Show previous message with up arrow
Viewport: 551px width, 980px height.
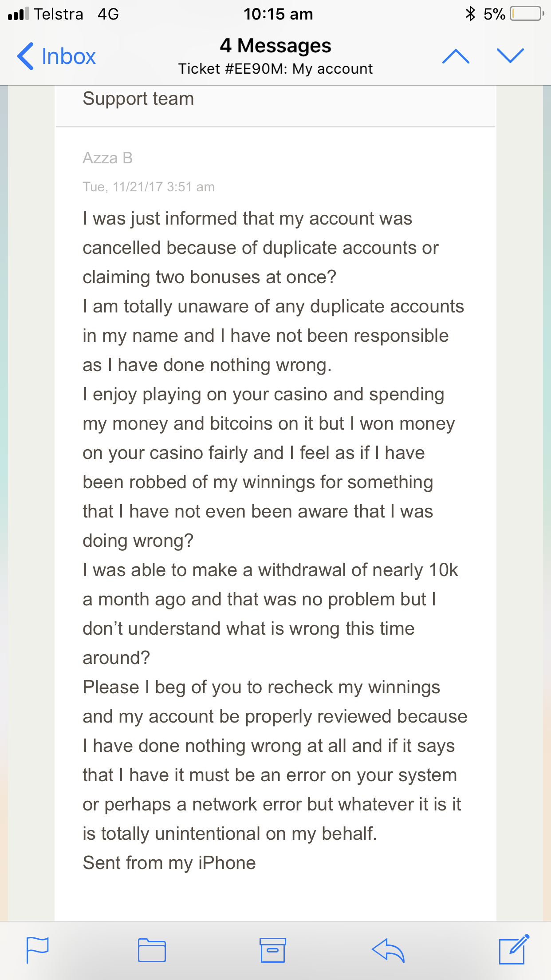pos(456,56)
